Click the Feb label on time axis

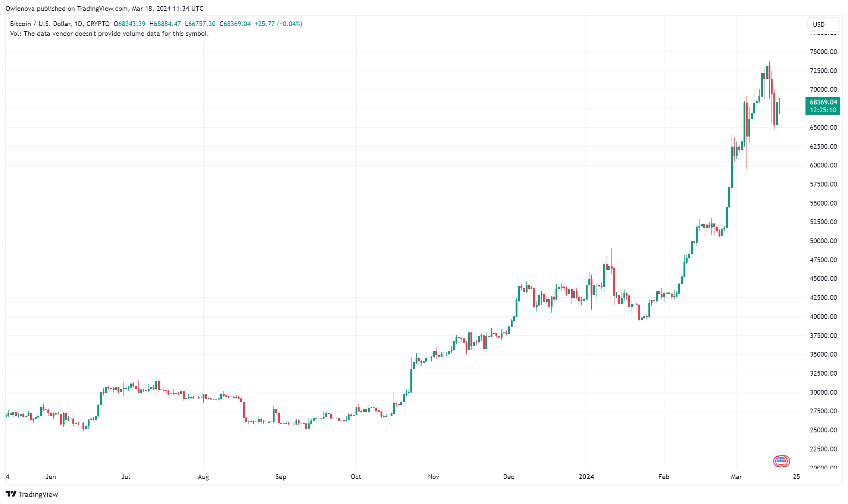tap(664, 476)
